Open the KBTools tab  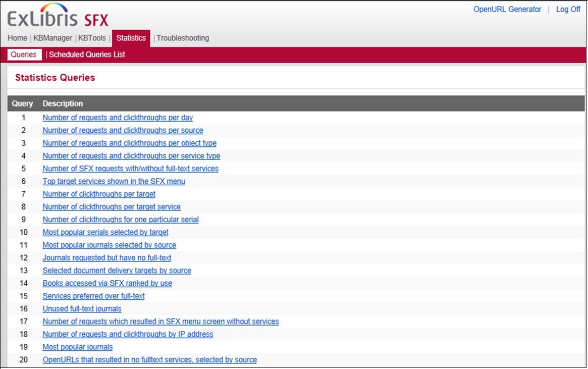(x=92, y=38)
